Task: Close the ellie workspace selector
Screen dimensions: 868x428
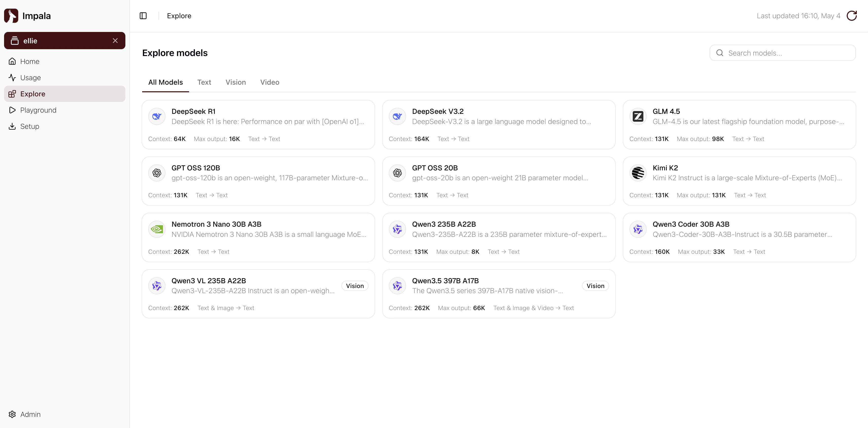Action: pos(115,41)
